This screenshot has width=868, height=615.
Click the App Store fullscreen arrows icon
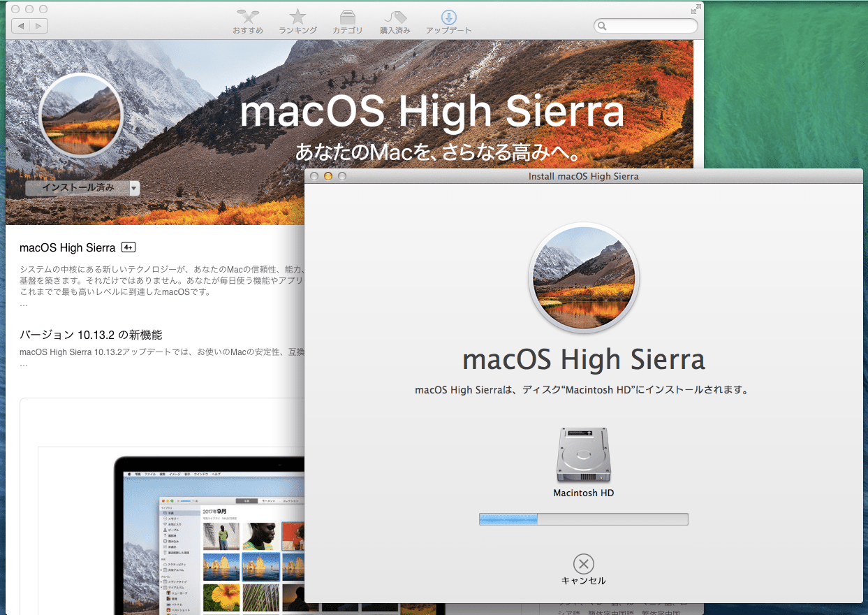[x=695, y=9]
